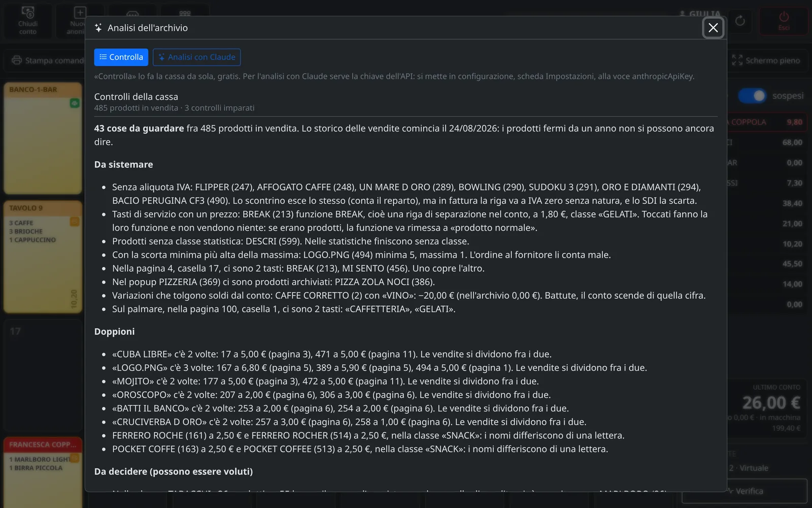Image resolution: width=812 pixels, height=508 pixels.
Task: Click the Tasti di servizio con un prezzo bullet
Action: coord(410,221)
